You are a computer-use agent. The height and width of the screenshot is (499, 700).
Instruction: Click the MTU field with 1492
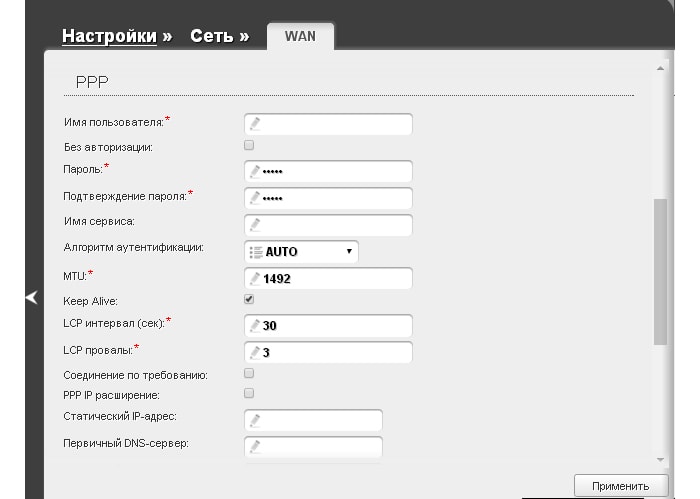coord(328,279)
